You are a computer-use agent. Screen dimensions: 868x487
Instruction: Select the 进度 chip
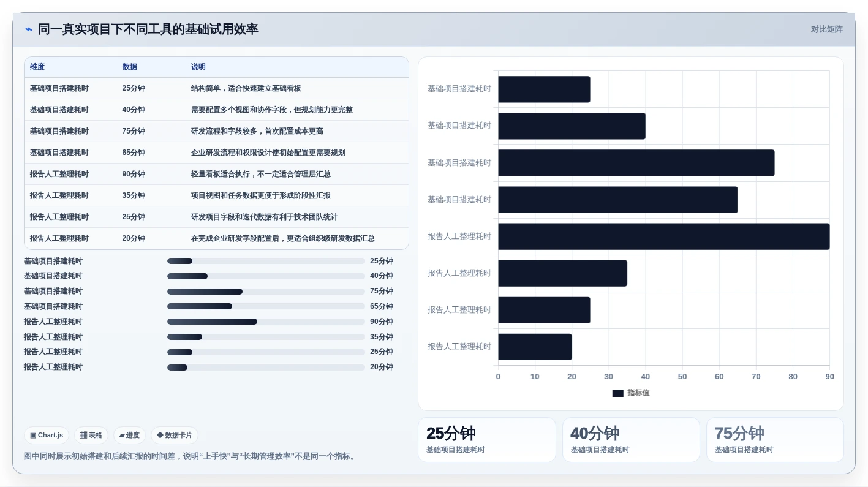[x=129, y=435]
